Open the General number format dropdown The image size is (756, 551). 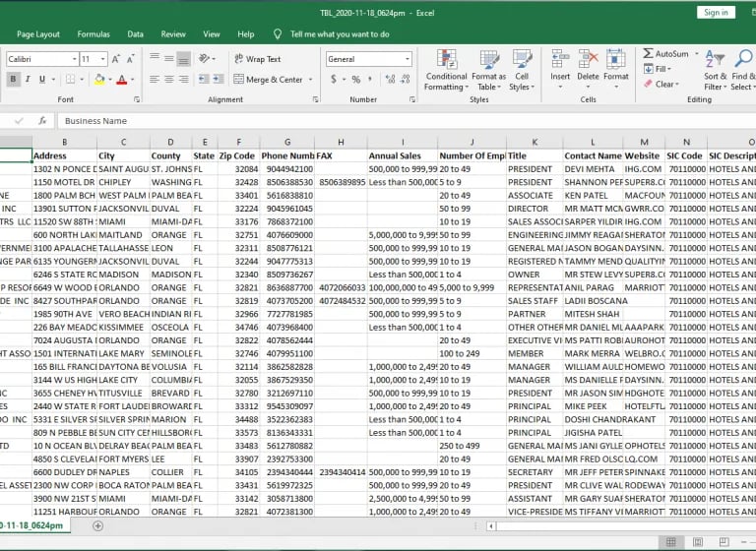(408, 59)
